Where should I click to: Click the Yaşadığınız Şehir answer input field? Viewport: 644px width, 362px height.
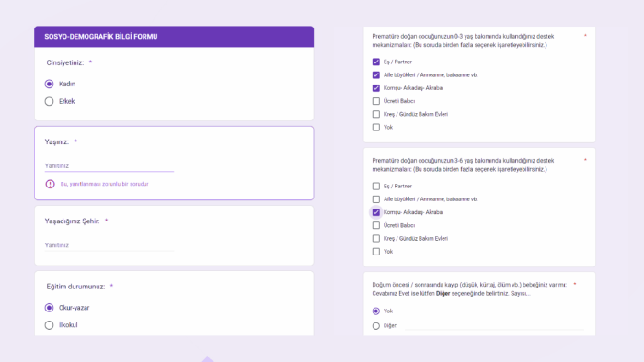coord(109,245)
